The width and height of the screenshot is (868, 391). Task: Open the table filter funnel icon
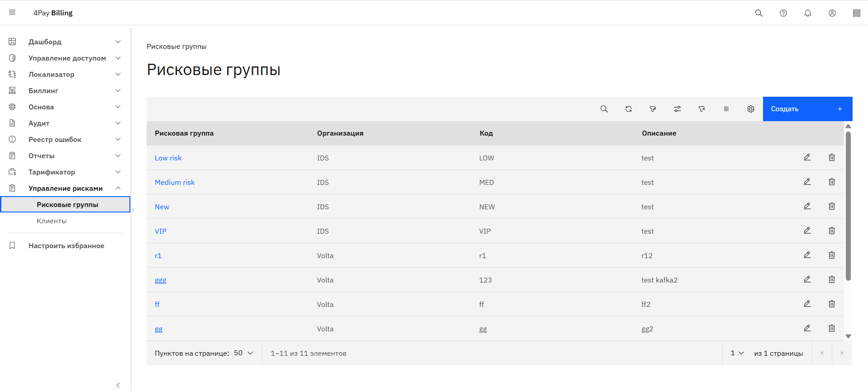[653, 109]
